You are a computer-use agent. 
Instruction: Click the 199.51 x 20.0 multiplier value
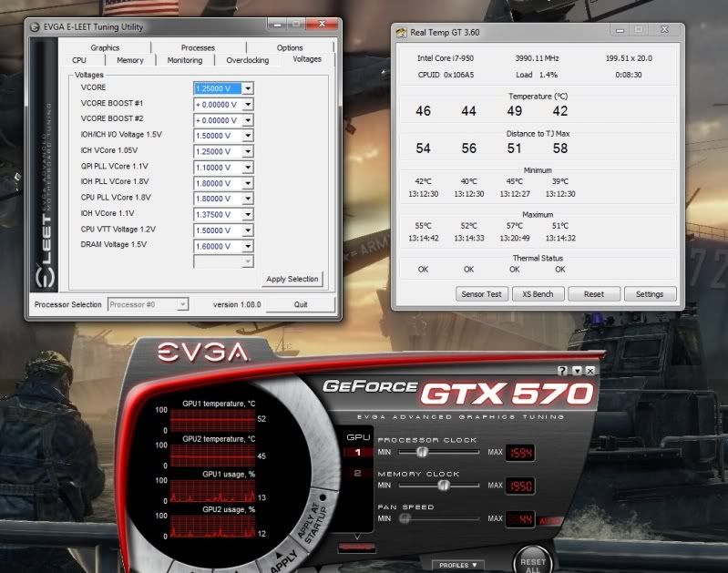(x=629, y=58)
